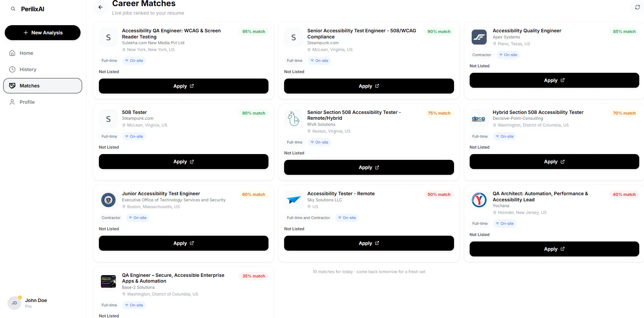Apply to Accessibility Tester - Remote job
Viewport: 644px width, 318px height.
(x=369, y=243)
